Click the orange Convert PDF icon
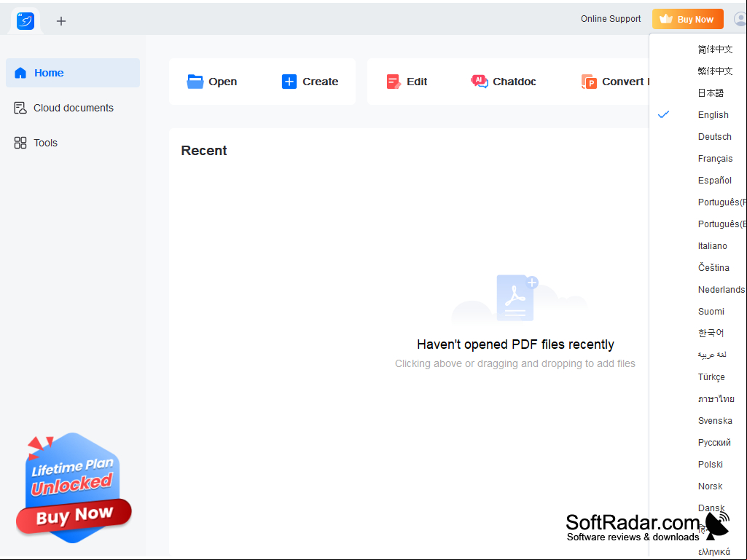The width and height of the screenshot is (747, 560). click(589, 82)
